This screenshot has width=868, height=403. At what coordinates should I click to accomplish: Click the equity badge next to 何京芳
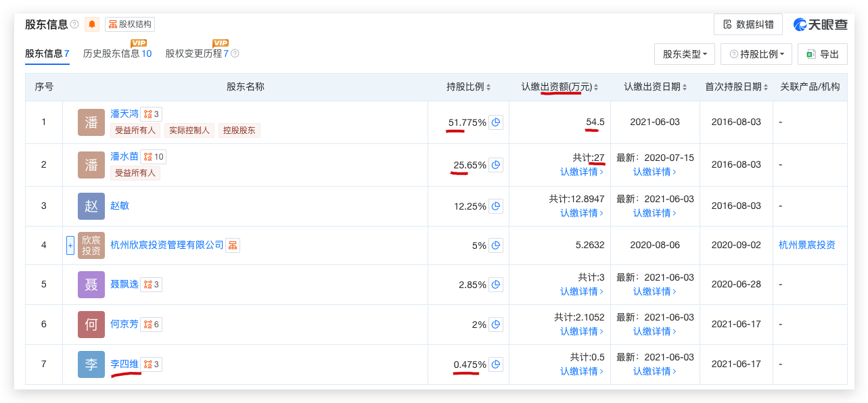click(x=152, y=325)
